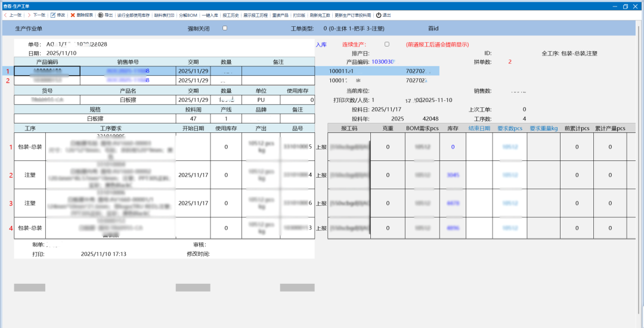644x328 pixels.
Task: Click the 克重 column header
Action: (x=388, y=128)
